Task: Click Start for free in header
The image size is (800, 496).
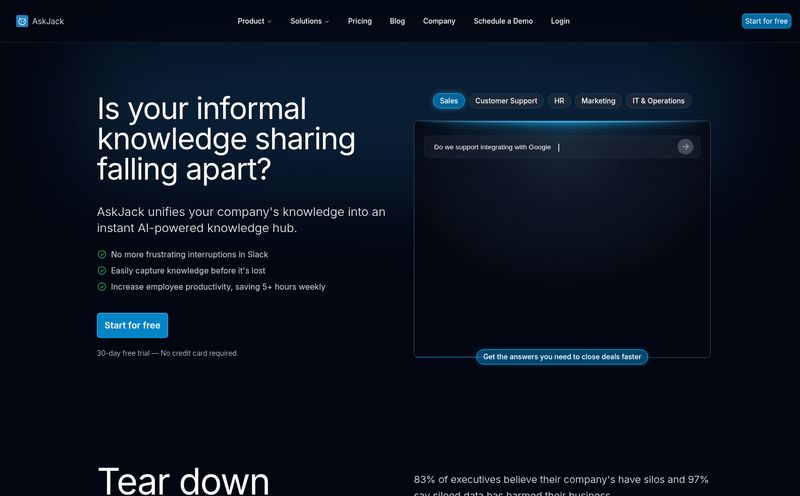Action: [766, 21]
